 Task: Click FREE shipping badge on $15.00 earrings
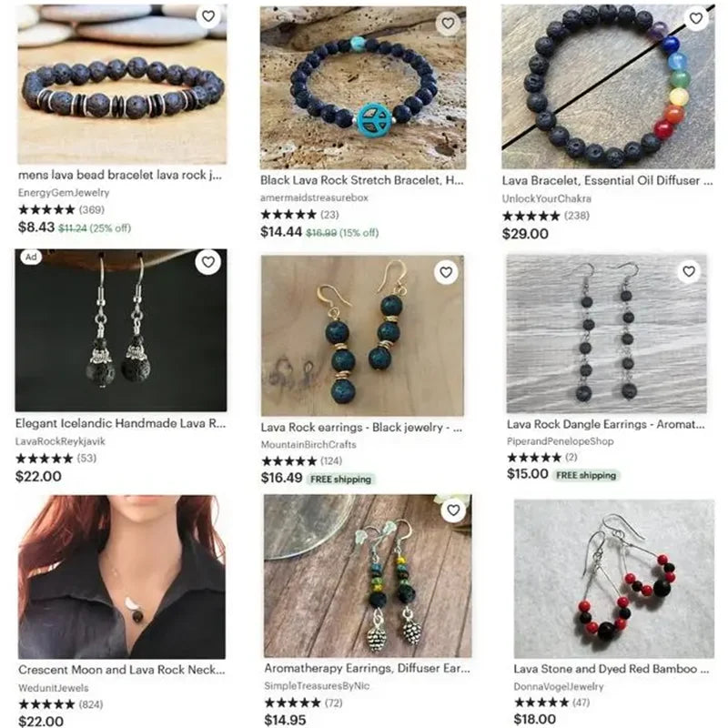coord(586,475)
